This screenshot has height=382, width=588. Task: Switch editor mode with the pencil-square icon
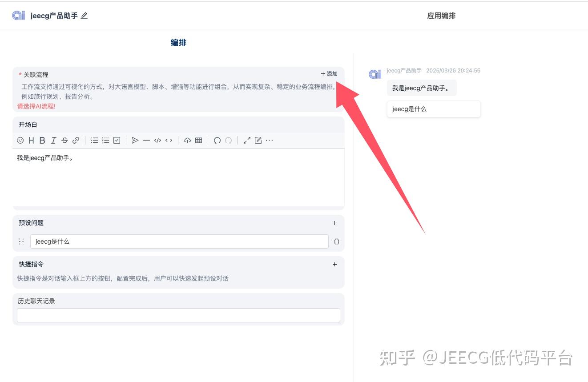tap(258, 141)
